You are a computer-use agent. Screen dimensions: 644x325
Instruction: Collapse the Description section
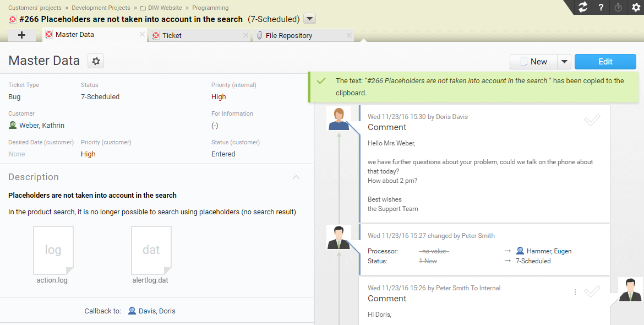click(296, 177)
